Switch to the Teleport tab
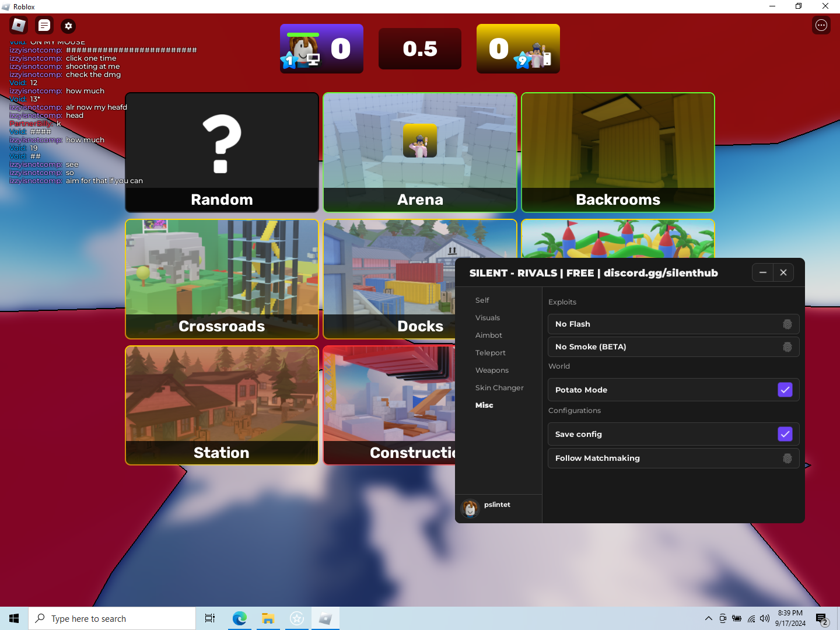This screenshot has width=840, height=630. [x=491, y=353]
